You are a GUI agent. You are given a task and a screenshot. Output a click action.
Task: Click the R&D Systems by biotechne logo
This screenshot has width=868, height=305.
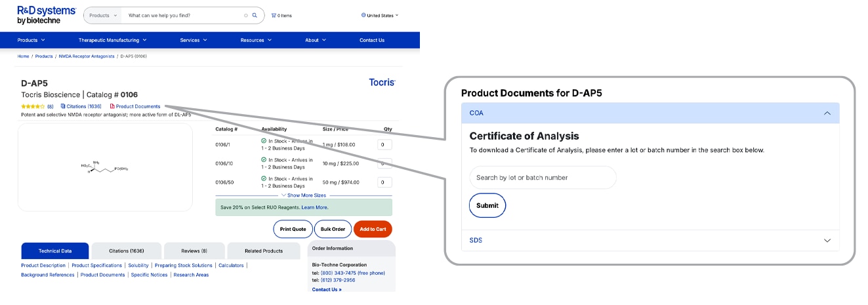coord(47,15)
